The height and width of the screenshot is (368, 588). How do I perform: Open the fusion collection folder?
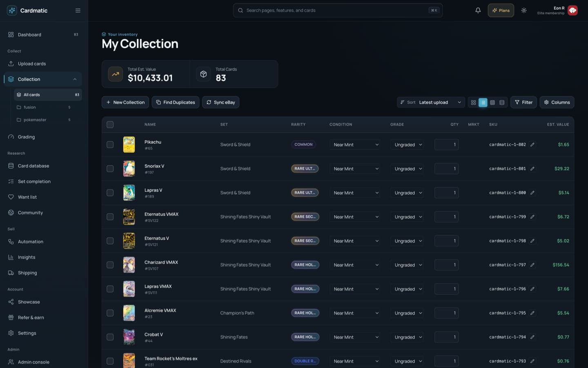click(48, 108)
